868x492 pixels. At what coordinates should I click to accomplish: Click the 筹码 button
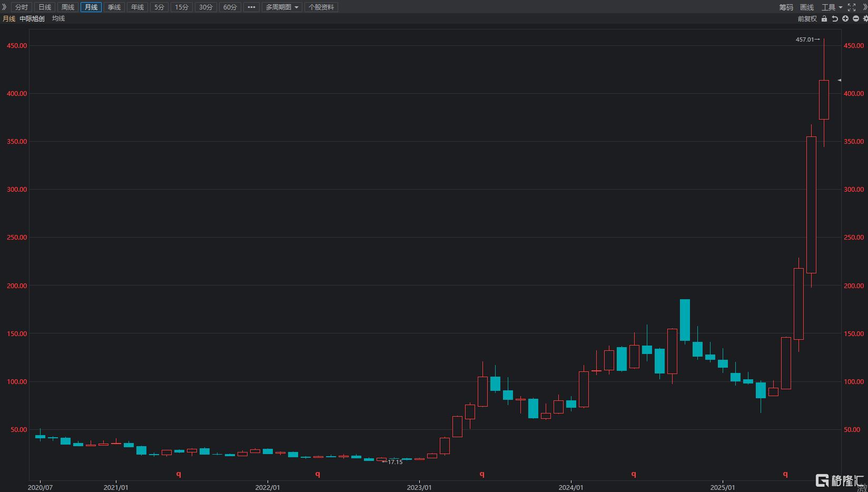pyautogui.click(x=786, y=7)
